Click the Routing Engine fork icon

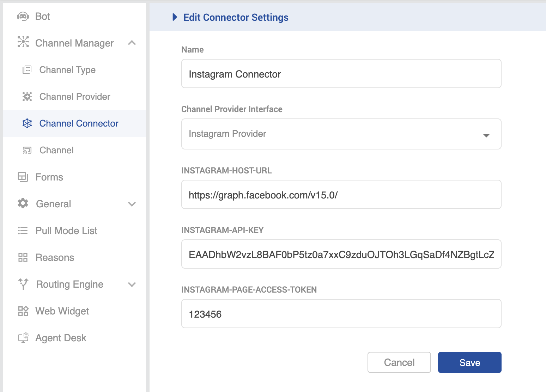(23, 284)
